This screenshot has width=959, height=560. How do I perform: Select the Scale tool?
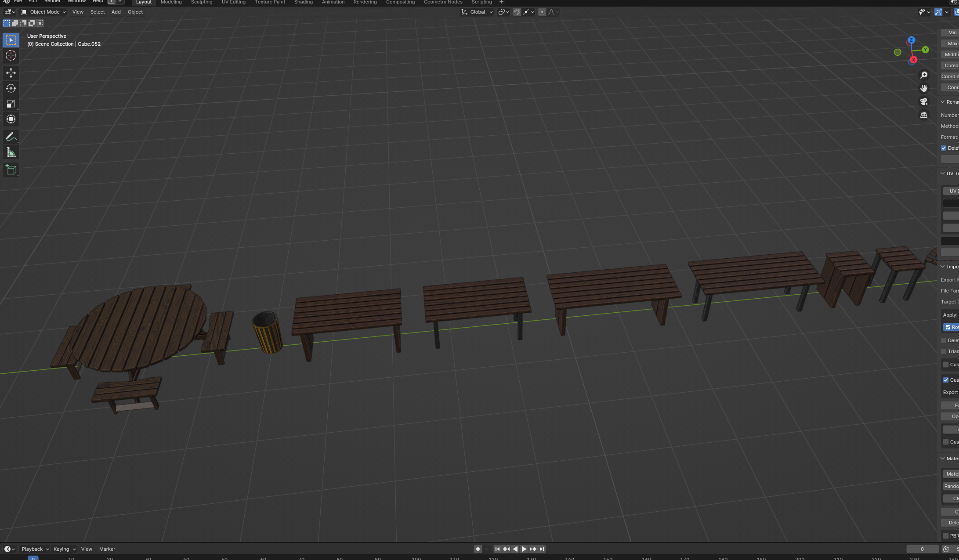(11, 104)
